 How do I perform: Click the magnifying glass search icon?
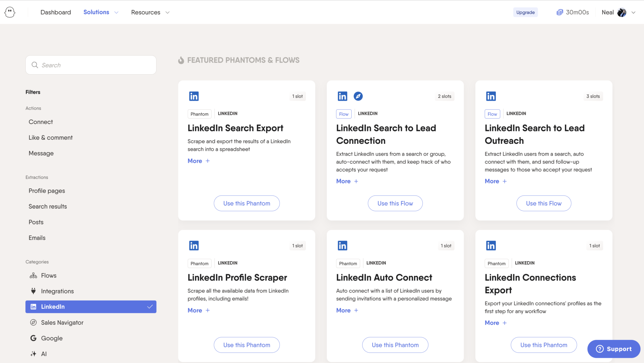[35, 65]
